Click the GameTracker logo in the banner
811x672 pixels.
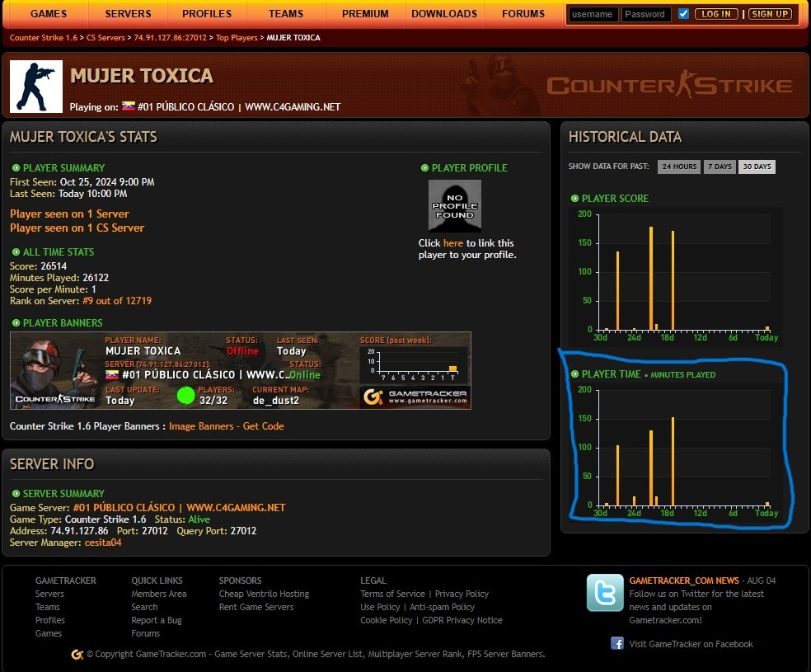[415, 397]
